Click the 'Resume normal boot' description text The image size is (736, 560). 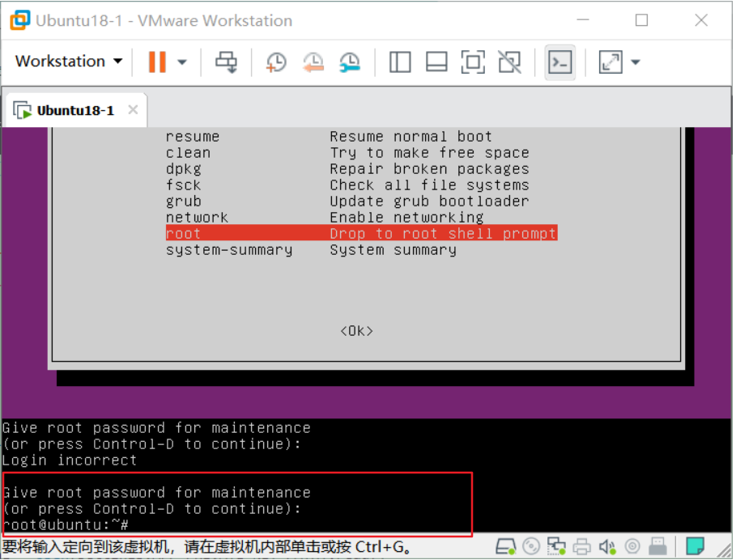pos(411,137)
